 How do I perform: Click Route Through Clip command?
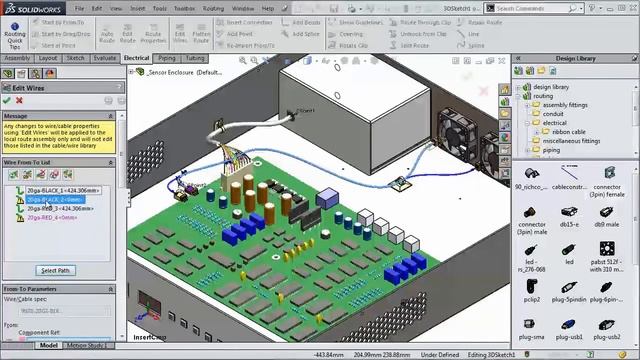[420, 22]
